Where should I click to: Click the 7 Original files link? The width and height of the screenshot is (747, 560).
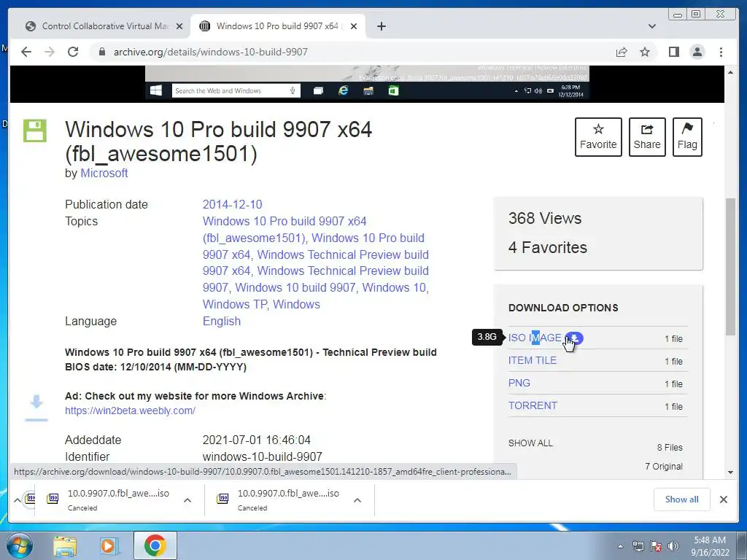click(x=664, y=467)
